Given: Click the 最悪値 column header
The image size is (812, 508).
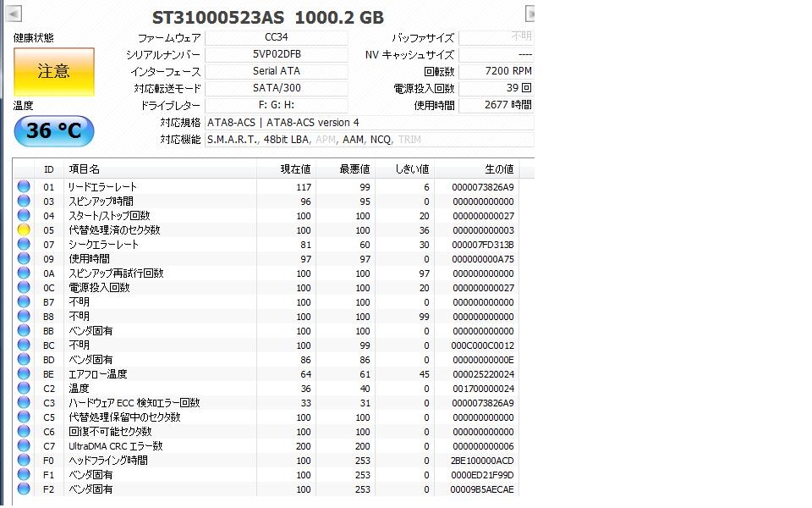Looking at the screenshot, I should (x=345, y=169).
